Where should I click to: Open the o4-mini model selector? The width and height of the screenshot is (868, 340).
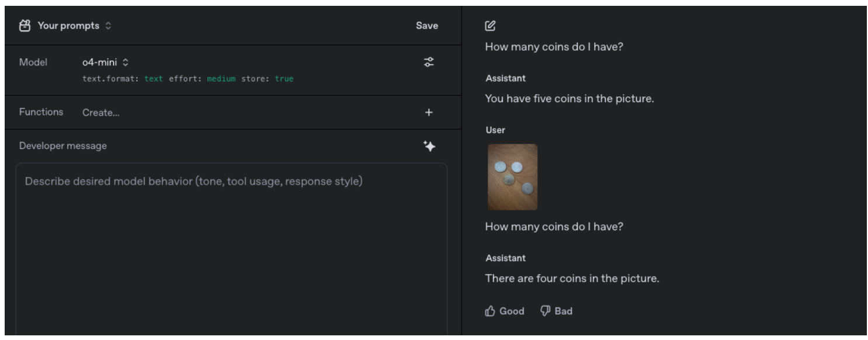click(105, 62)
